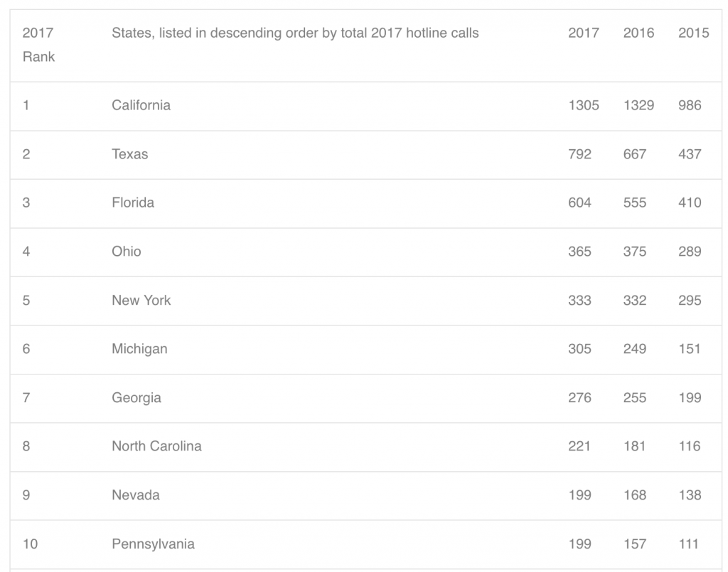Click Michigan's 2017 value 305

point(580,349)
